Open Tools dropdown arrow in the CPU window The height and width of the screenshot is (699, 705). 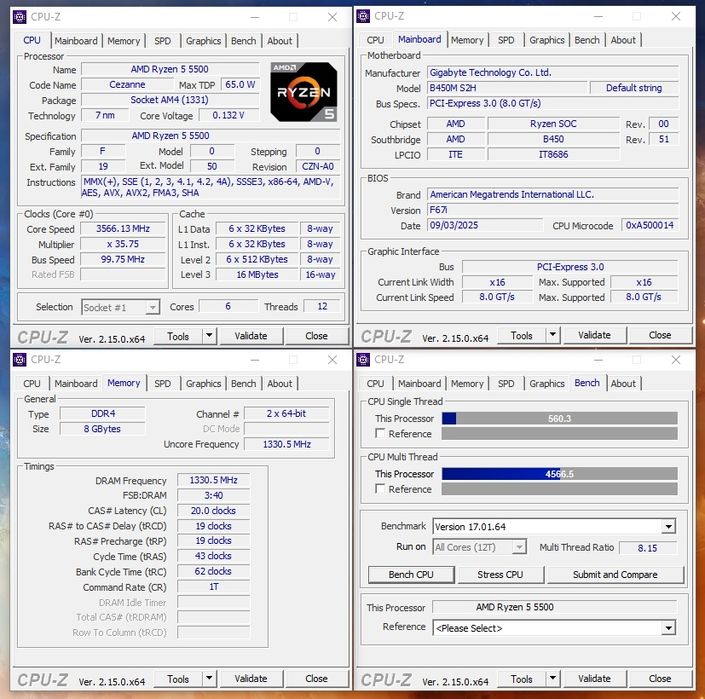[210, 336]
